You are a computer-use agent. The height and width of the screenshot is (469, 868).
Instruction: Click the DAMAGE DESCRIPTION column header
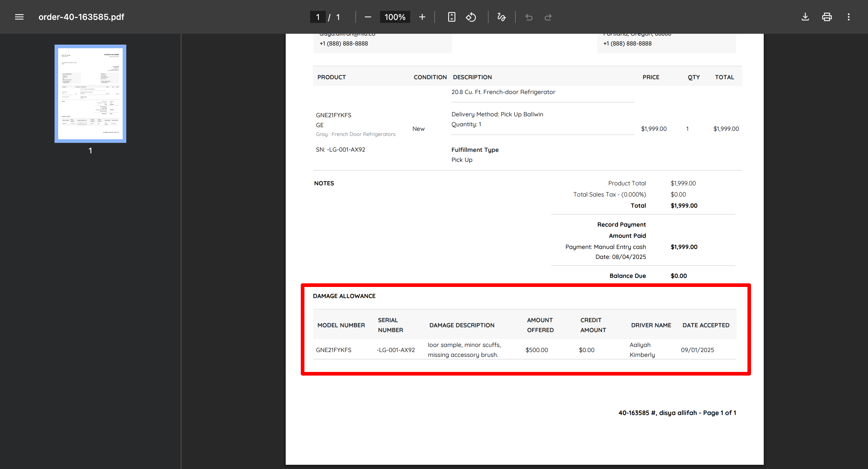[462, 326]
